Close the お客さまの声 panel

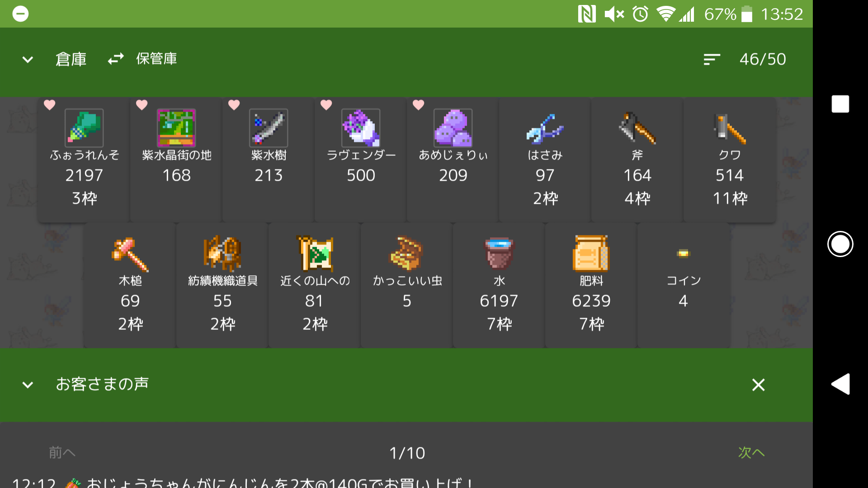[759, 385]
